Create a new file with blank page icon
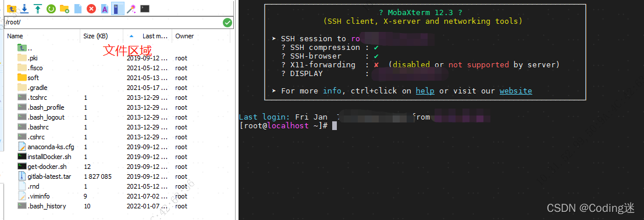644x220 pixels. point(78,8)
